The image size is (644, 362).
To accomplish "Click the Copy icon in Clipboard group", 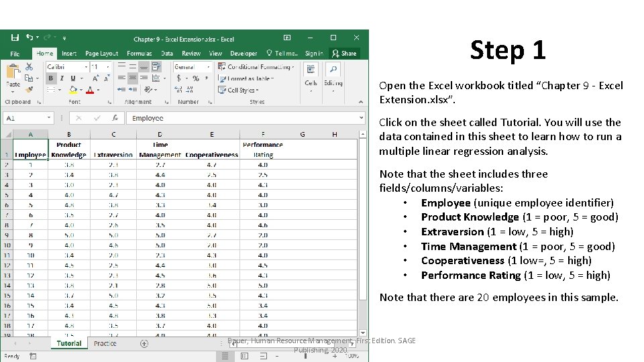I will tap(29, 78).
